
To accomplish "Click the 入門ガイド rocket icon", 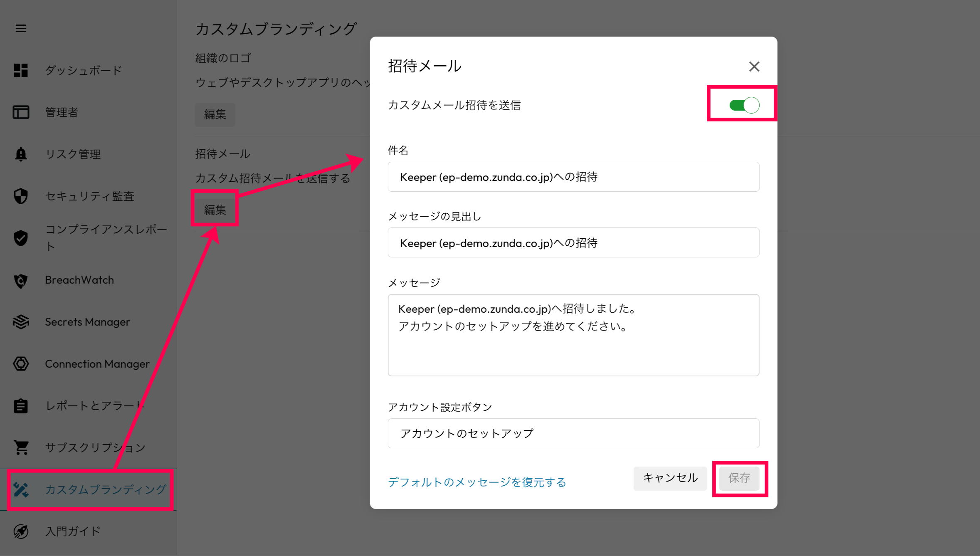I will tap(21, 531).
